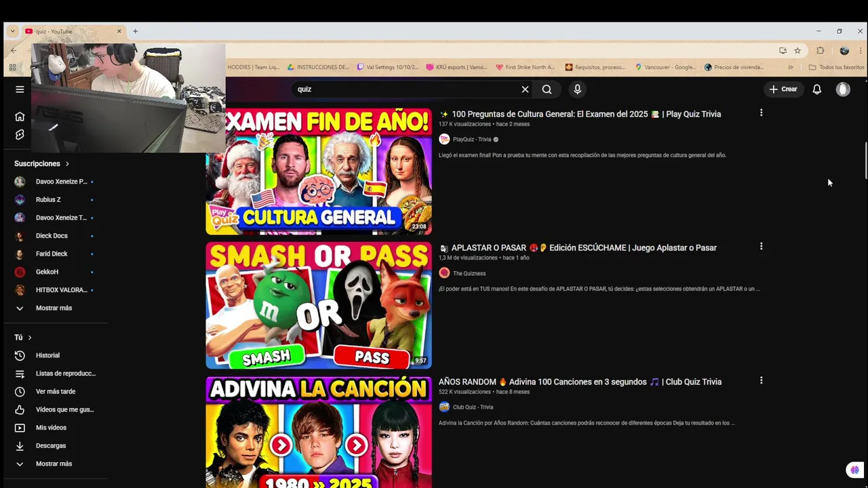Open Chrome three-dot menu
The width and height of the screenshot is (868, 488).
[x=861, y=51]
